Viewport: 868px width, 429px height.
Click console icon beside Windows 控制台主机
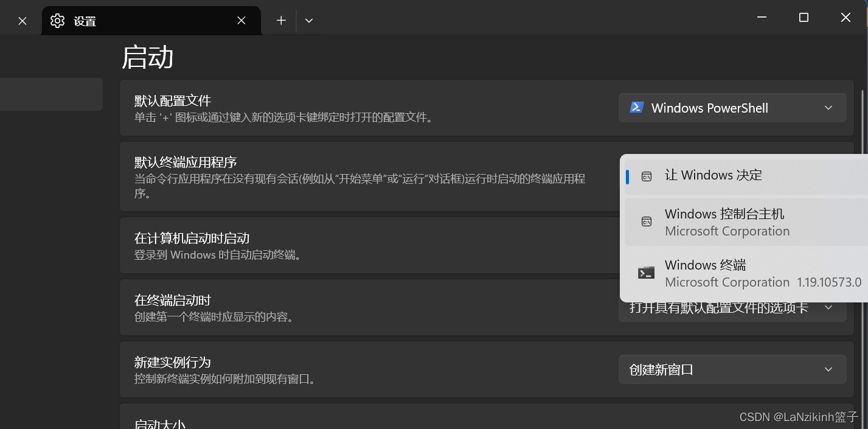[647, 221]
